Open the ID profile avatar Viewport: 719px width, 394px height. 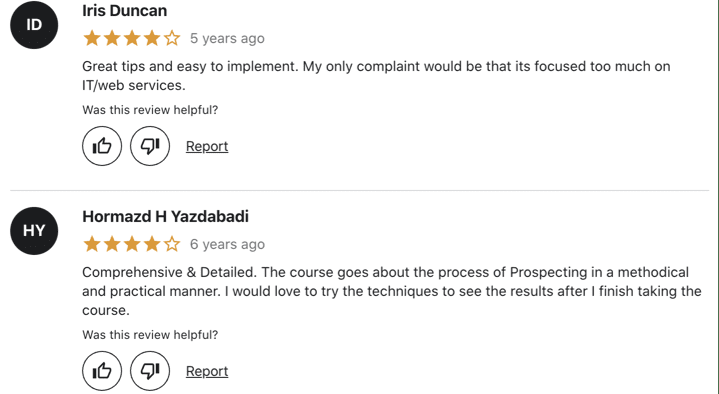(34, 25)
